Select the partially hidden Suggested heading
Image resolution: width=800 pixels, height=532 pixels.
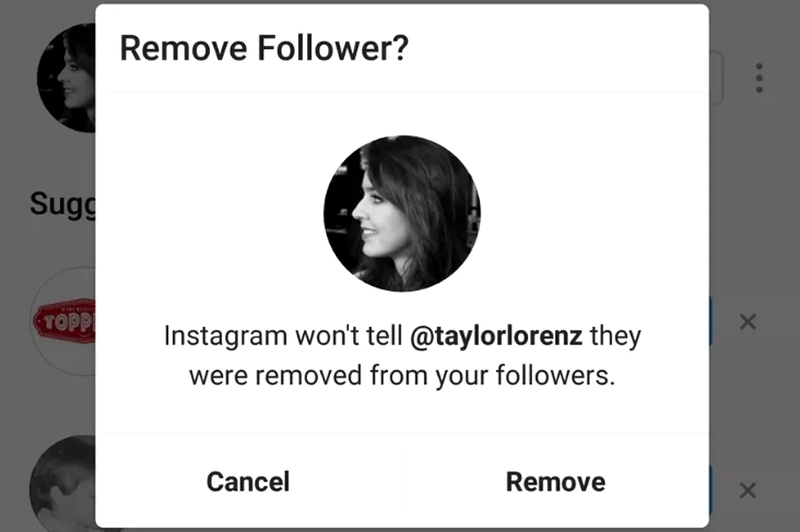pyautogui.click(x=63, y=204)
